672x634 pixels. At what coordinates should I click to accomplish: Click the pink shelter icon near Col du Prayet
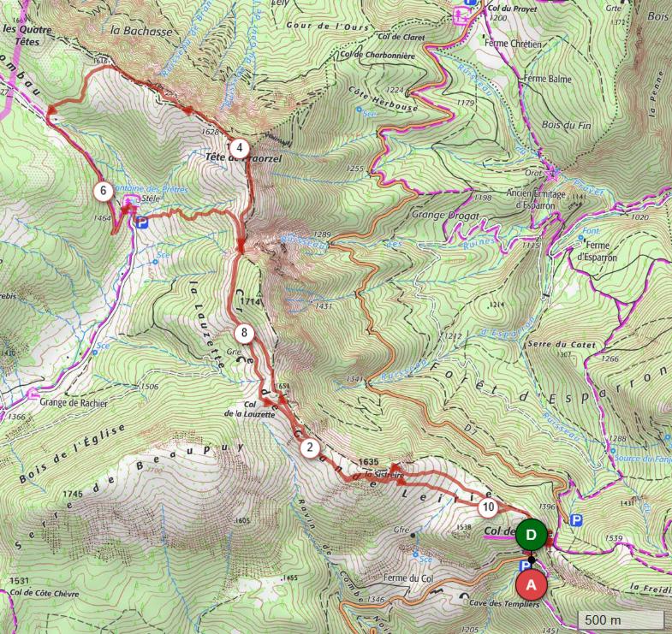click(x=461, y=16)
